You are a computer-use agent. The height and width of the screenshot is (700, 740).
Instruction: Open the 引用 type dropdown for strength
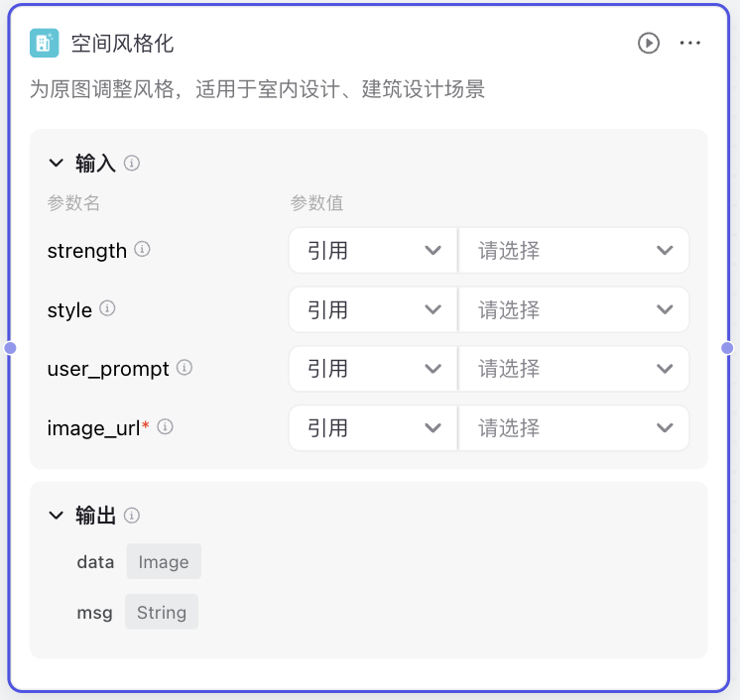pyautogui.click(x=373, y=251)
